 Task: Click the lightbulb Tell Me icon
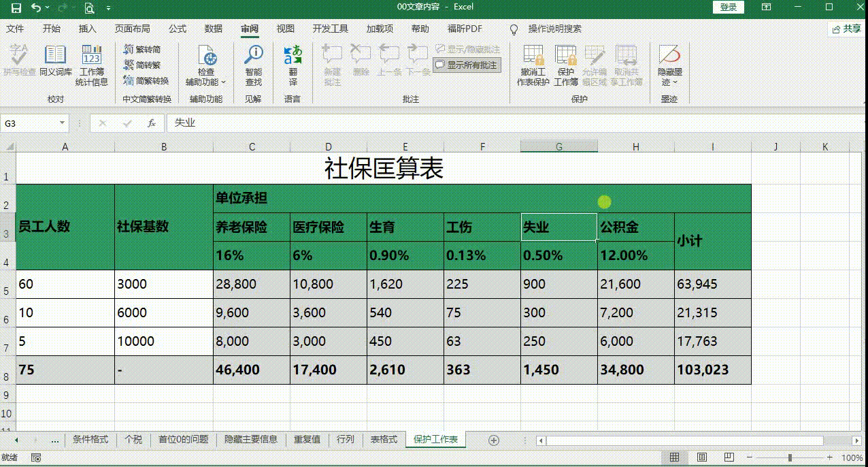[514, 29]
